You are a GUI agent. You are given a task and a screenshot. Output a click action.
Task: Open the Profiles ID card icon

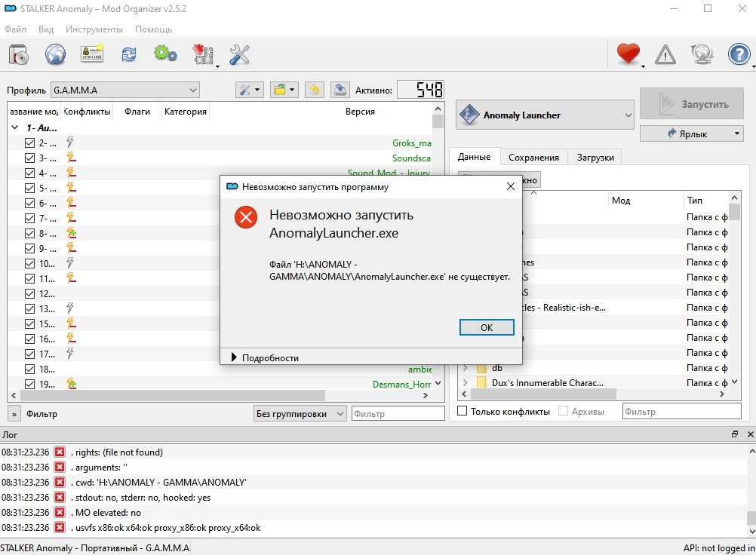pyautogui.click(x=92, y=54)
